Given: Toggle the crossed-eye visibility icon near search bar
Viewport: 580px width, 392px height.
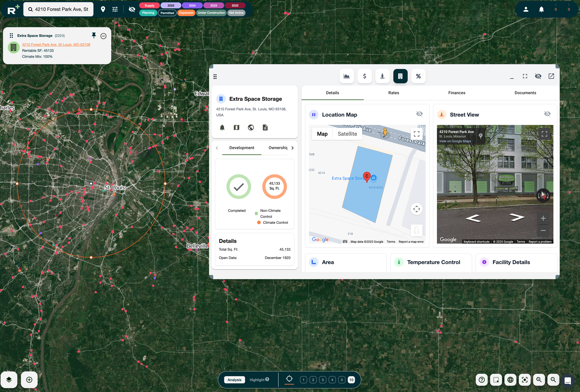Looking at the screenshot, I should tap(132, 9).
